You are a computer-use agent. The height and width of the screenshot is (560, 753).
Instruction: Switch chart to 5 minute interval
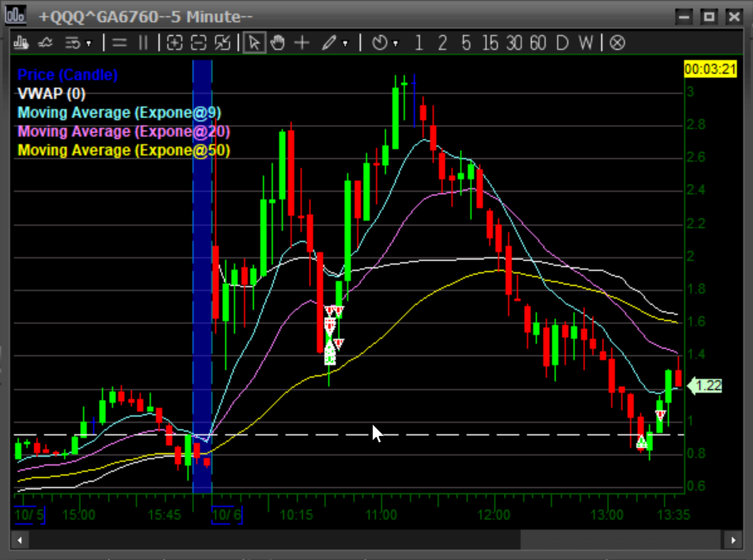tap(466, 42)
